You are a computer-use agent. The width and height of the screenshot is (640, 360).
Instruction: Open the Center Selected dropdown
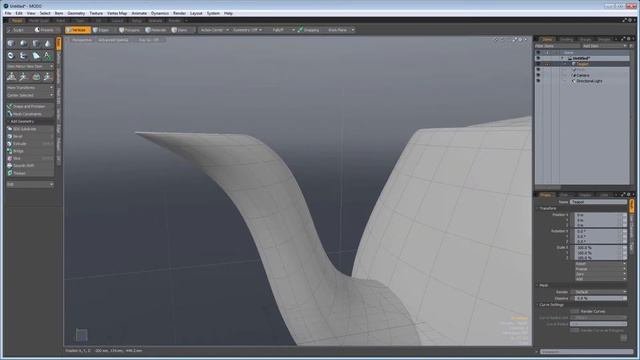click(x=30, y=95)
